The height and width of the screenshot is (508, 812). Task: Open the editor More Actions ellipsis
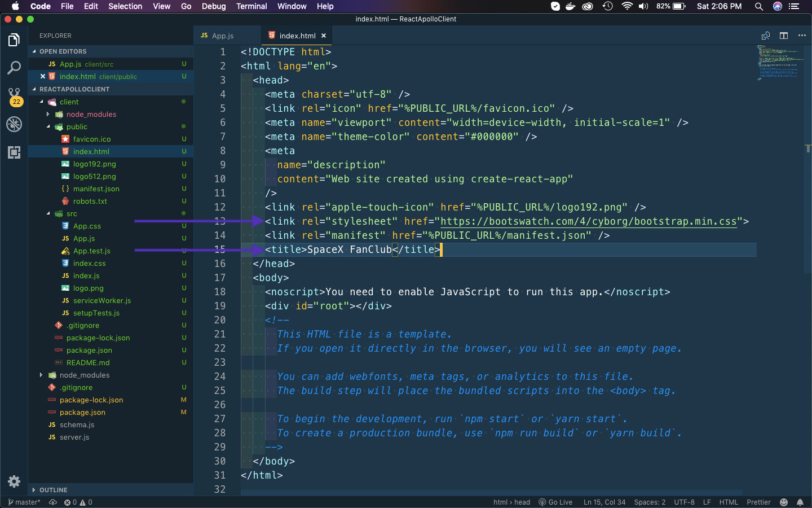tap(802, 36)
